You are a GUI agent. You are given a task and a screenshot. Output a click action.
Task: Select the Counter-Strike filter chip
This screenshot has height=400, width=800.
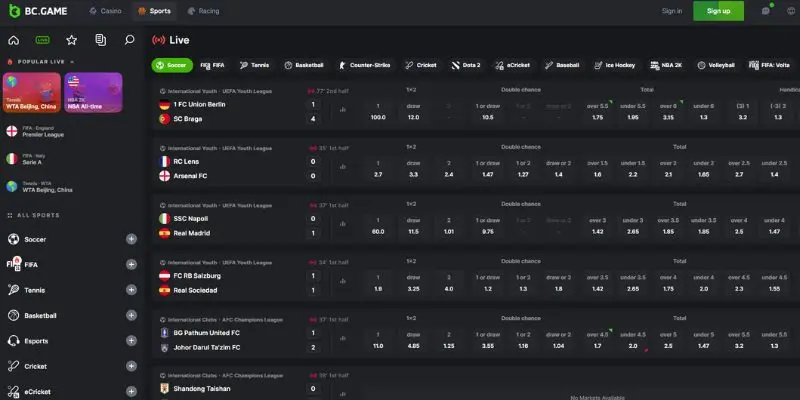[x=364, y=65]
